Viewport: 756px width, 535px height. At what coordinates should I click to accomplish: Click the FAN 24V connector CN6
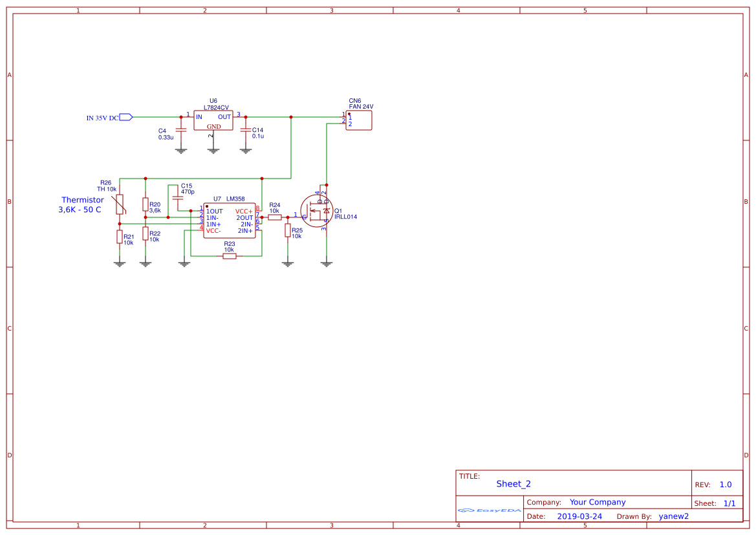click(x=360, y=120)
